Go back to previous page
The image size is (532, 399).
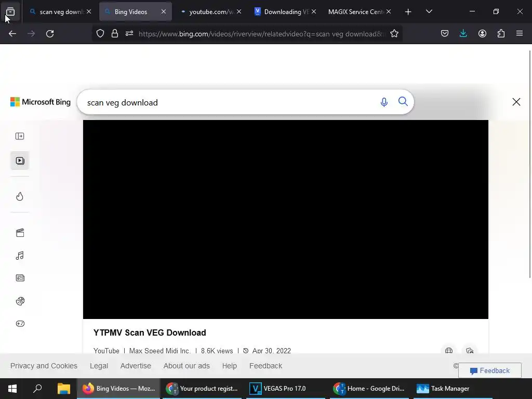point(12,34)
